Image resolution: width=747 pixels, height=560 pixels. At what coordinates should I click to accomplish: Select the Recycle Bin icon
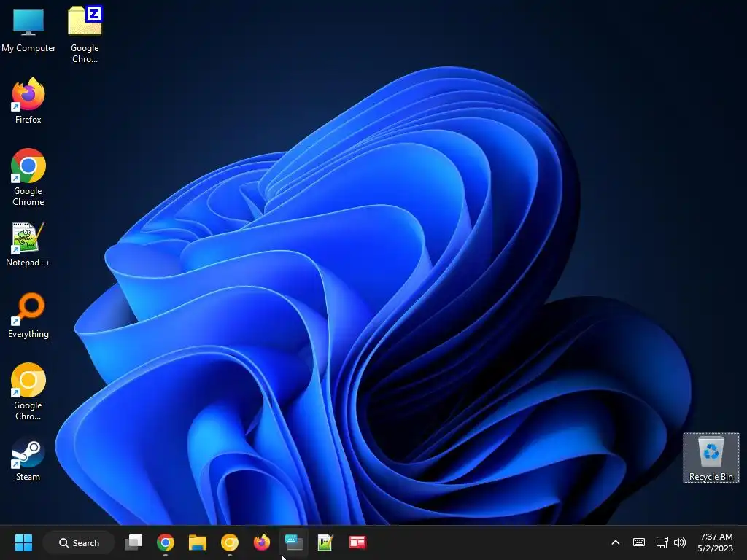(x=711, y=458)
